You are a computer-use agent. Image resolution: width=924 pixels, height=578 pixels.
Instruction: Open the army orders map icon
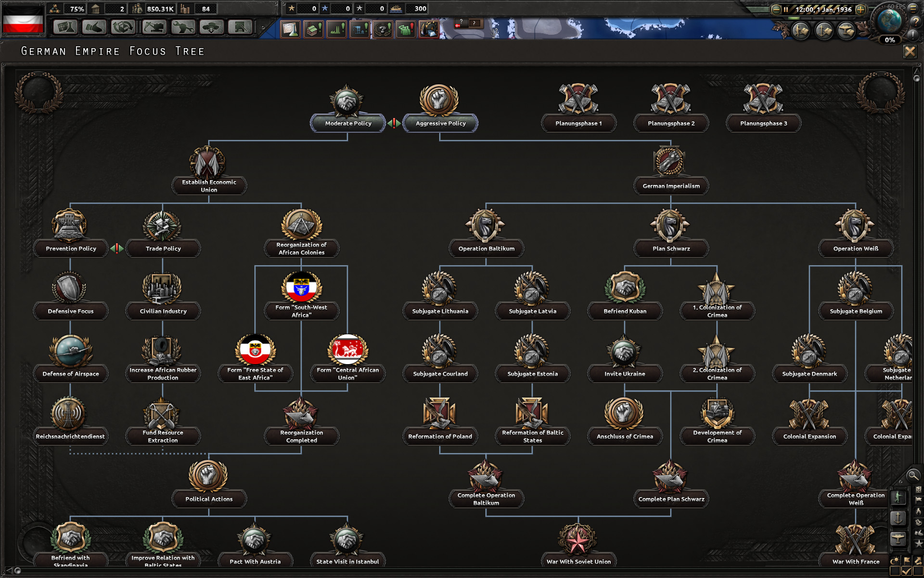tap(801, 31)
